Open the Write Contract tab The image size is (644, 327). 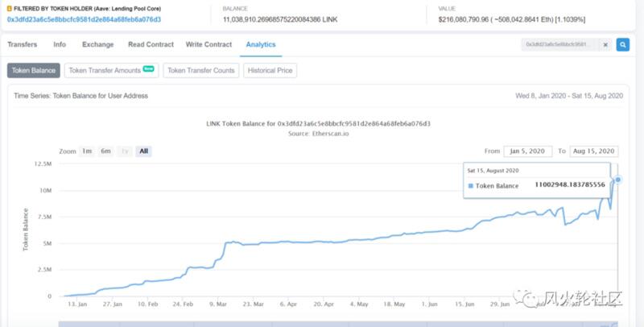tap(208, 44)
